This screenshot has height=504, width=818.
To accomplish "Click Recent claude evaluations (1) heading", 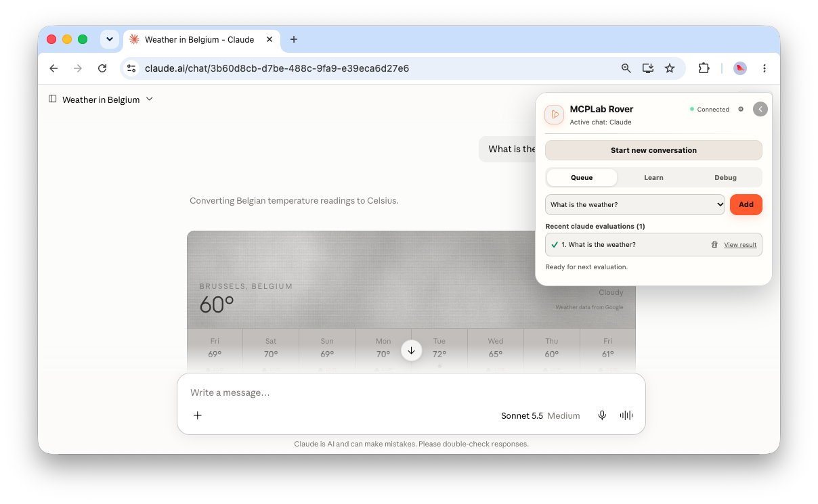I will [x=595, y=226].
